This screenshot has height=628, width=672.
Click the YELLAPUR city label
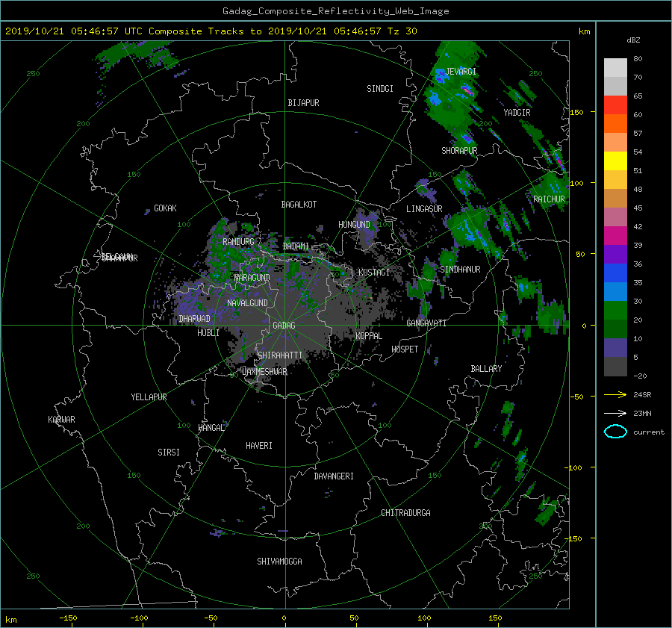[149, 397]
